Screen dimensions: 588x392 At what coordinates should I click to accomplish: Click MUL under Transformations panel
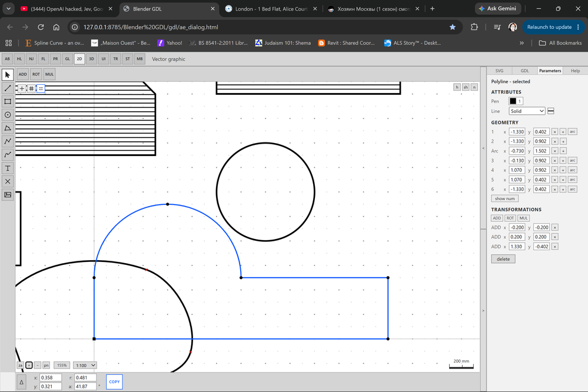(x=523, y=218)
